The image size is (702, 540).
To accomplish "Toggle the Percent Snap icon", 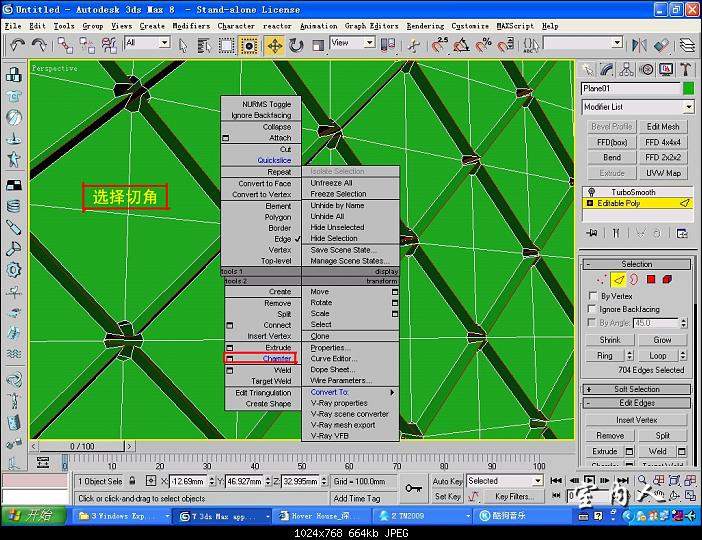I will pos(484,45).
